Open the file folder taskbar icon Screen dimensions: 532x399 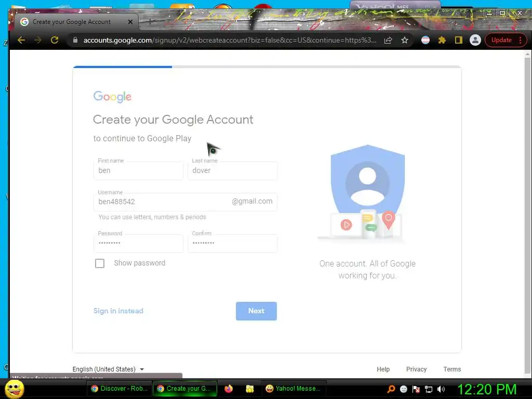[250, 389]
